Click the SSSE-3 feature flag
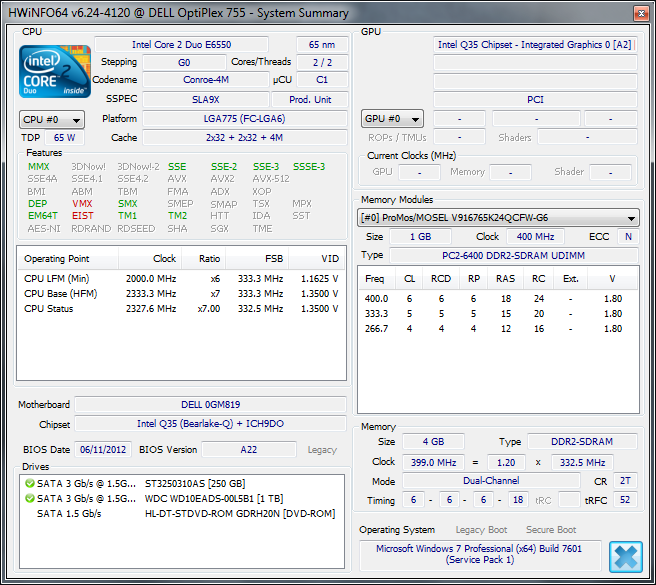The height and width of the screenshot is (585, 656). (x=309, y=167)
